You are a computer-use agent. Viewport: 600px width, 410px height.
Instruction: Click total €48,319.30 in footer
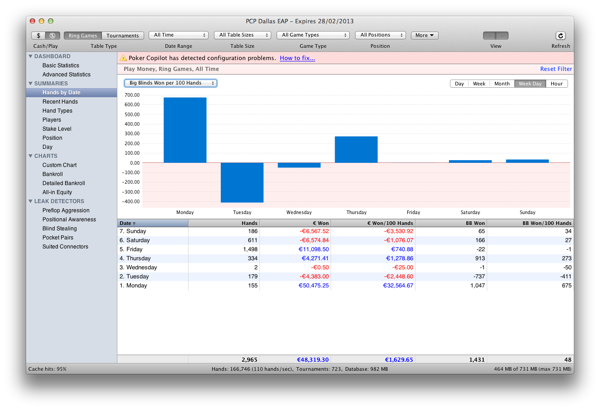coord(313,360)
